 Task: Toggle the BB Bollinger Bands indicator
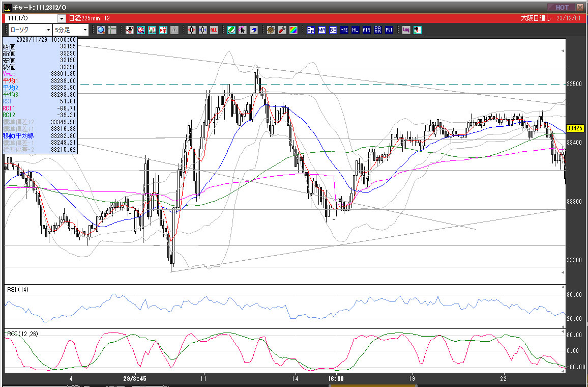tap(333, 30)
